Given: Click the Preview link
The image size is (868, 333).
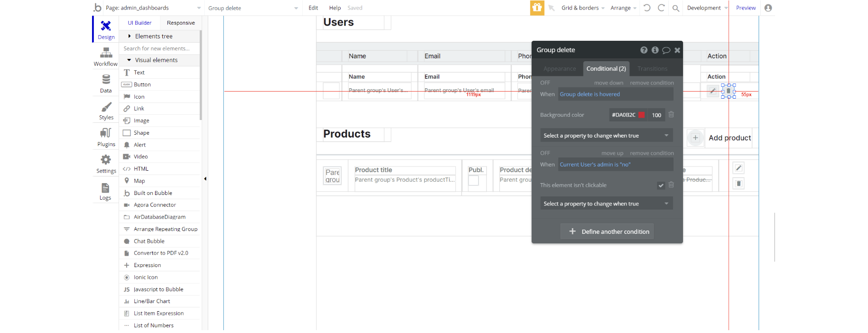Looking at the screenshot, I should pos(746,8).
